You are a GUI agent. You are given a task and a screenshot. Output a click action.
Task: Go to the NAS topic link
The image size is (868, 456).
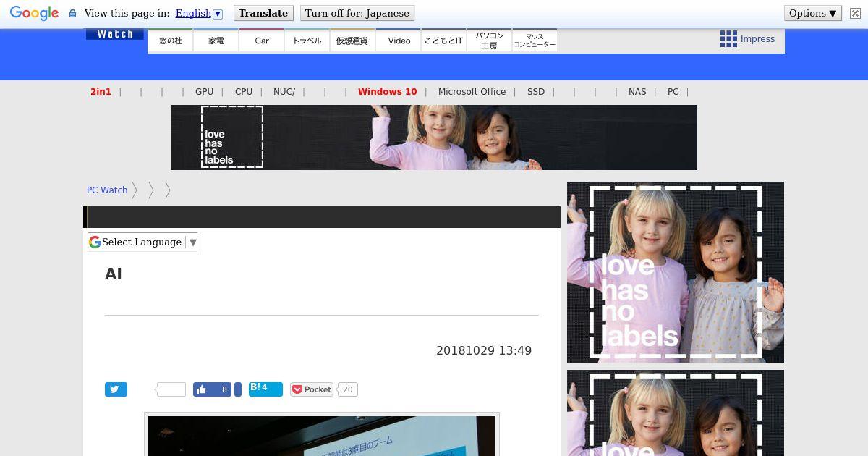point(637,92)
